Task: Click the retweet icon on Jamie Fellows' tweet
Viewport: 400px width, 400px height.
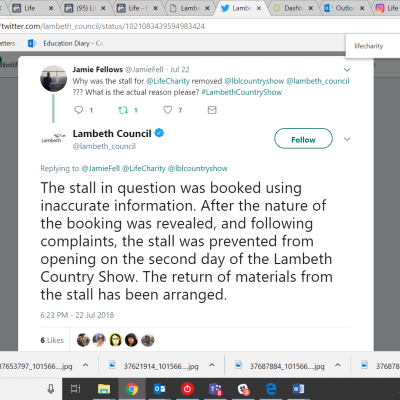Action: coord(123,110)
